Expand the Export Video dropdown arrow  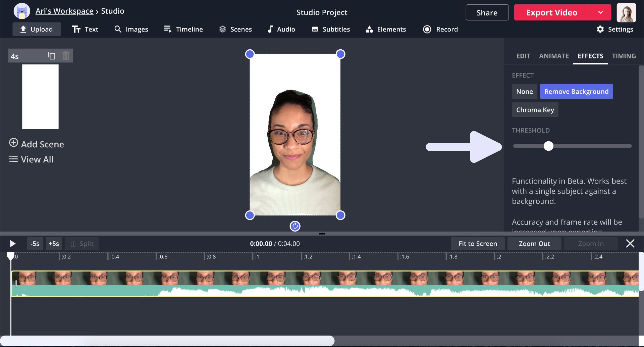pos(600,12)
